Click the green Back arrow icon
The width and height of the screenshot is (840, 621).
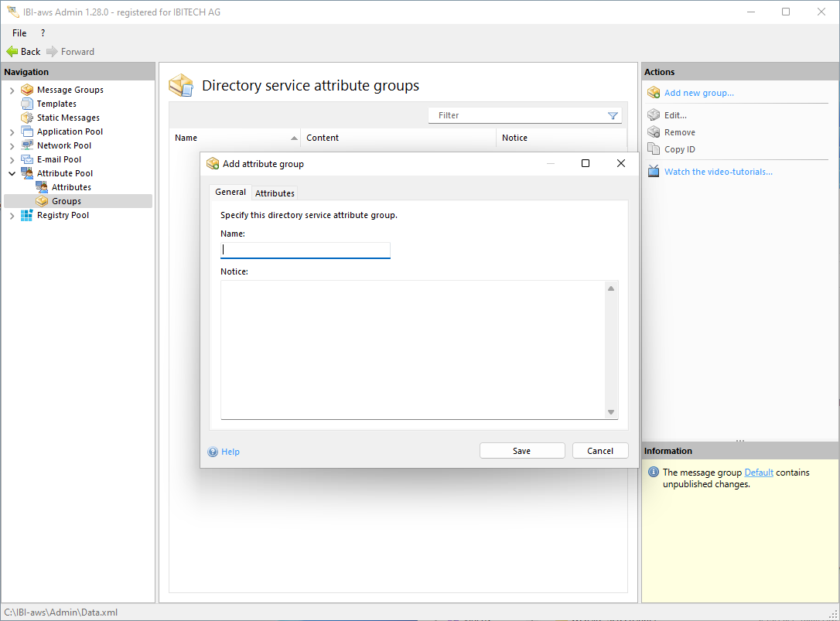click(x=12, y=52)
